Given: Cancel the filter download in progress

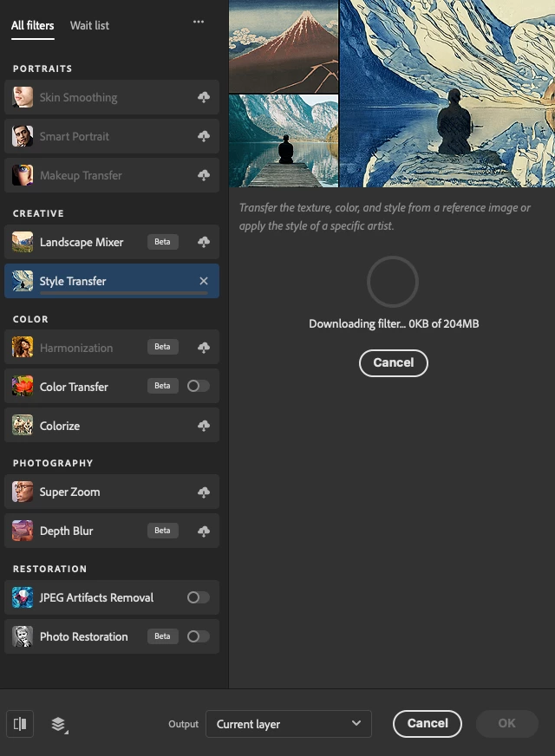Looking at the screenshot, I should coord(394,362).
